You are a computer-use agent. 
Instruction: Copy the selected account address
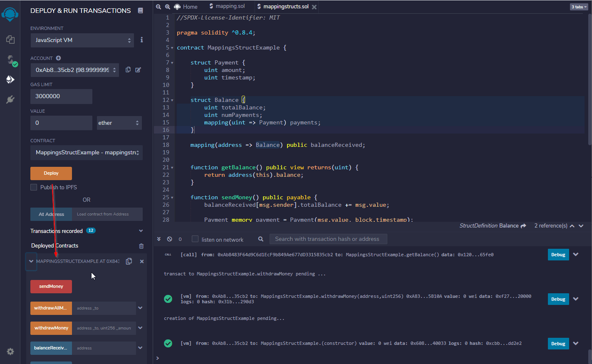click(128, 70)
